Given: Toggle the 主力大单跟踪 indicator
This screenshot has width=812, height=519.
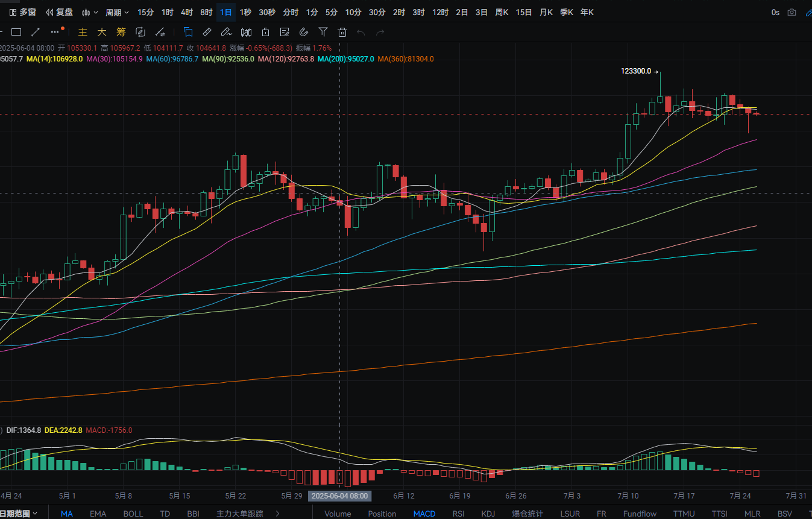Looking at the screenshot, I should coord(240,514).
